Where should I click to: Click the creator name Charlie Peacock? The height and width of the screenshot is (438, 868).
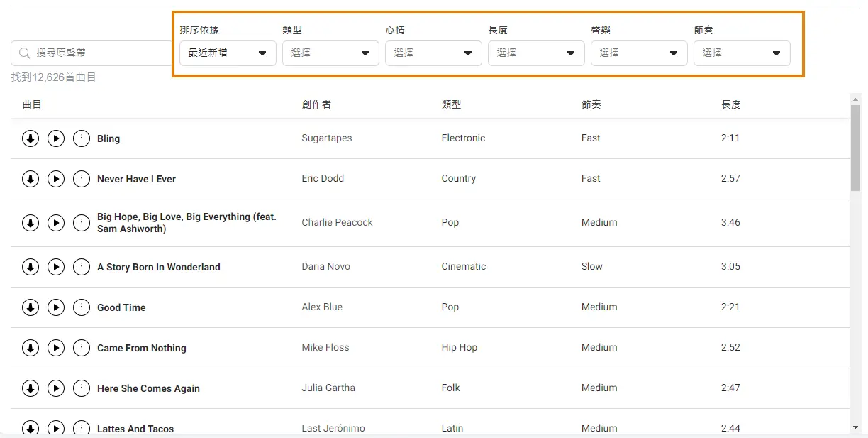click(x=337, y=222)
